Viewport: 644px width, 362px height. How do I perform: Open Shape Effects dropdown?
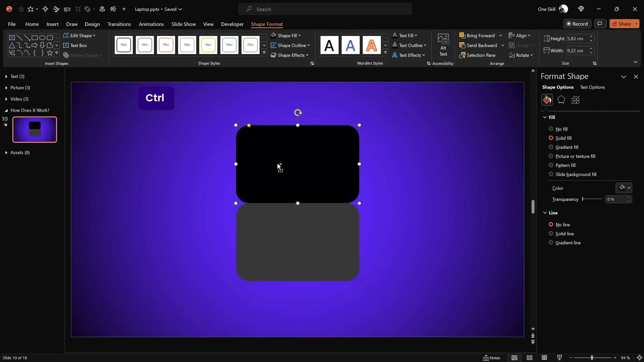click(x=290, y=55)
